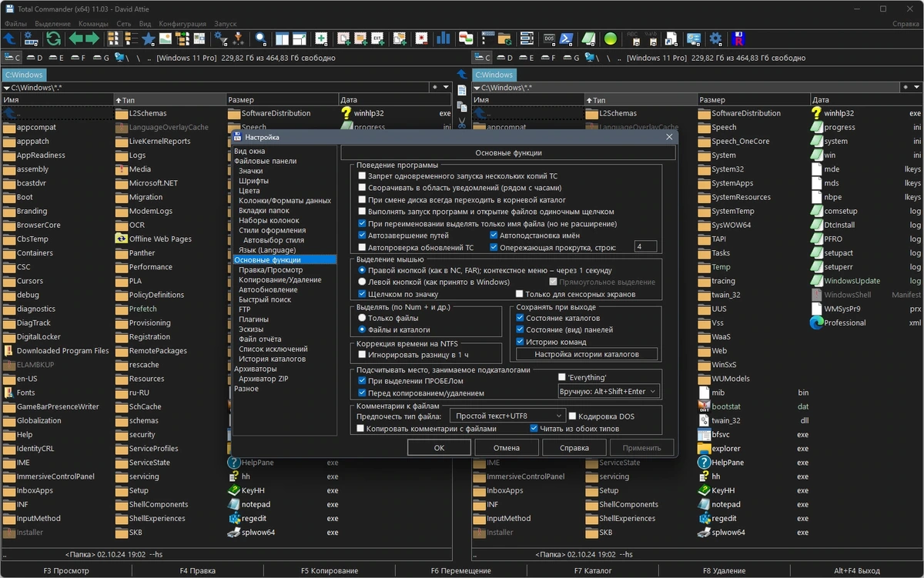924x578 pixels.
Task: Click the blue gear icon near toolbar end
Action: pyautogui.click(x=715, y=38)
